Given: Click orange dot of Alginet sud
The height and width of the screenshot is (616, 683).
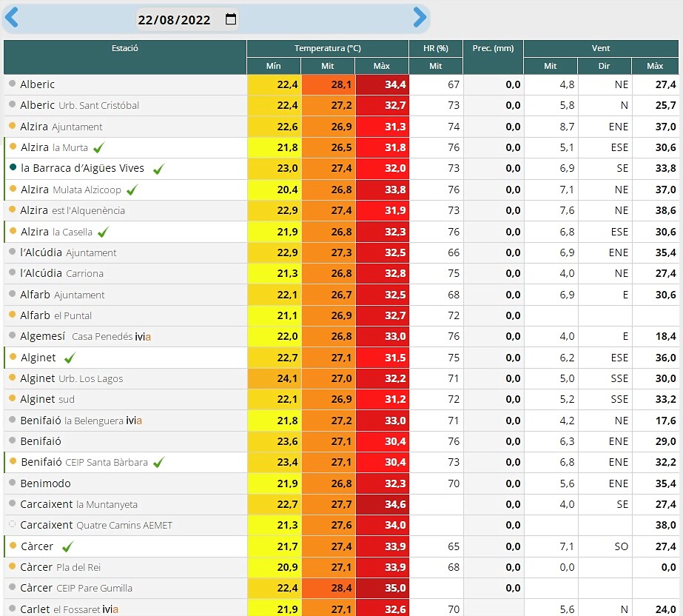Looking at the screenshot, I should [x=12, y=398].
